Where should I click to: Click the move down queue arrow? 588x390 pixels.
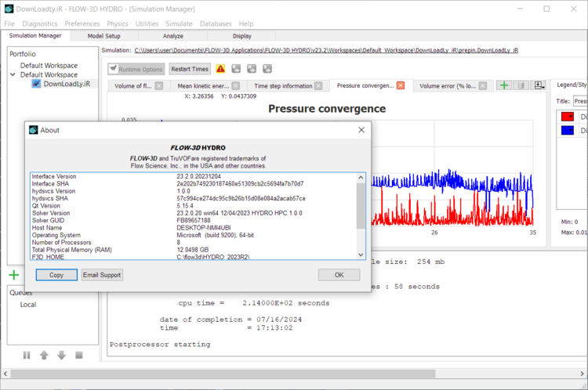61,355
